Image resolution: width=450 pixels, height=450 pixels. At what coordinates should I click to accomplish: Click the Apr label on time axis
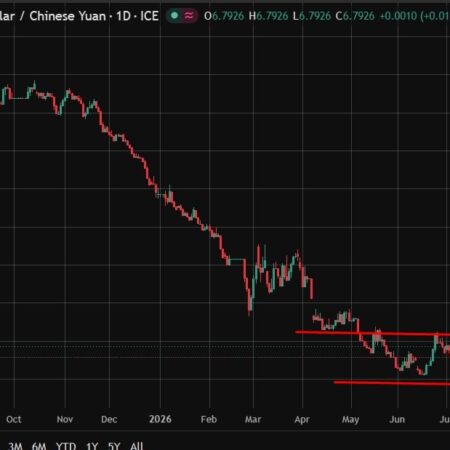[302, 420]
